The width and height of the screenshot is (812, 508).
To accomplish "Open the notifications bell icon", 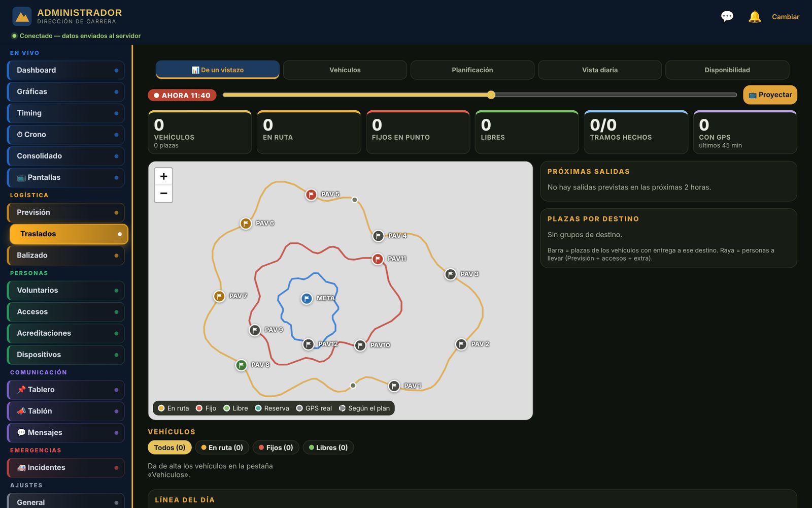I will [755, 17].
